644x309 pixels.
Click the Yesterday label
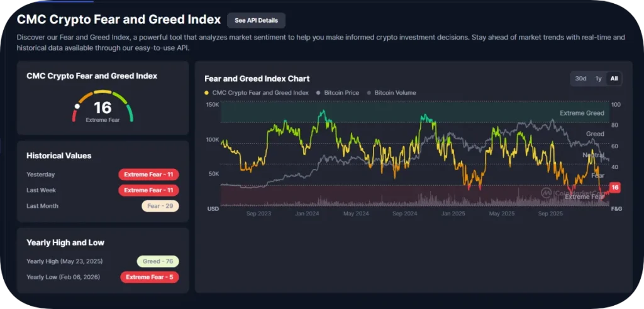[x=41, y=175]
